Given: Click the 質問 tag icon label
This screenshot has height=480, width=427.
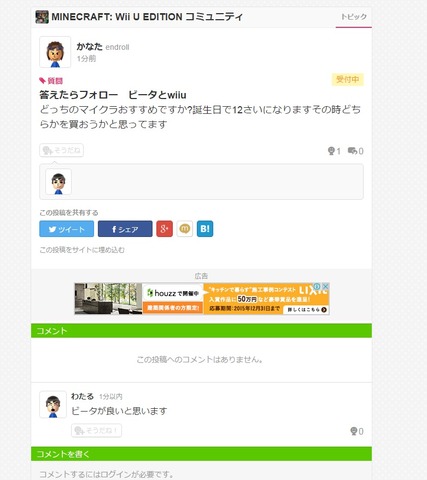Looking at the screenshot, I should (51, 81).
